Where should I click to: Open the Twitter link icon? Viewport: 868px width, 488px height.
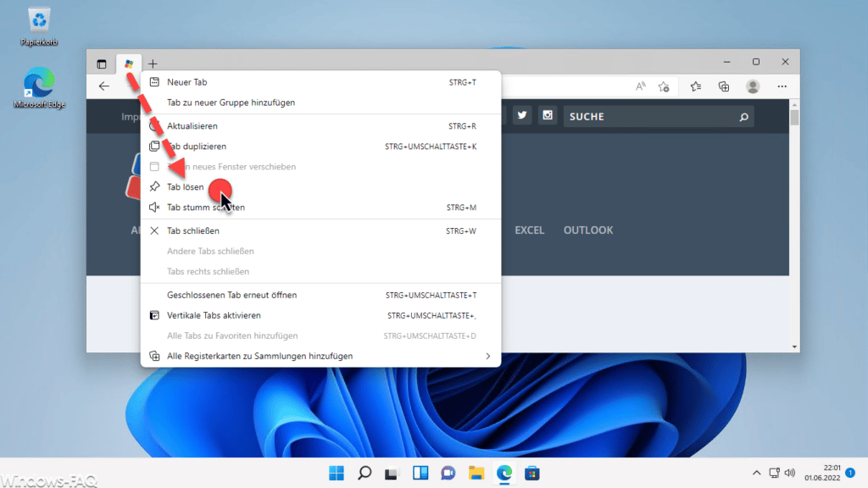coord(522,115)
